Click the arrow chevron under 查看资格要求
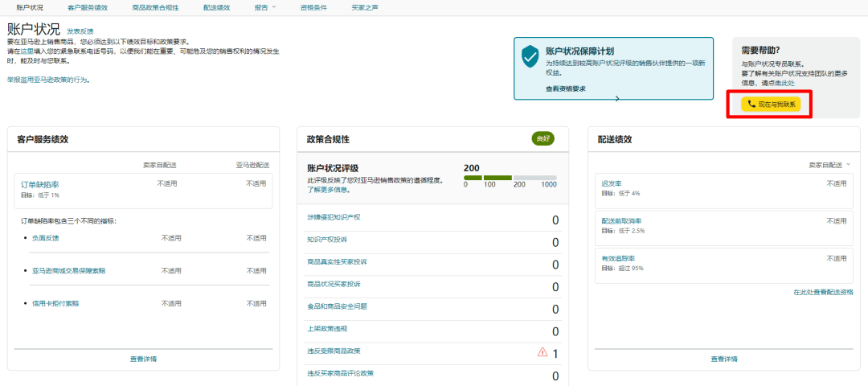 tap(616, 98)
